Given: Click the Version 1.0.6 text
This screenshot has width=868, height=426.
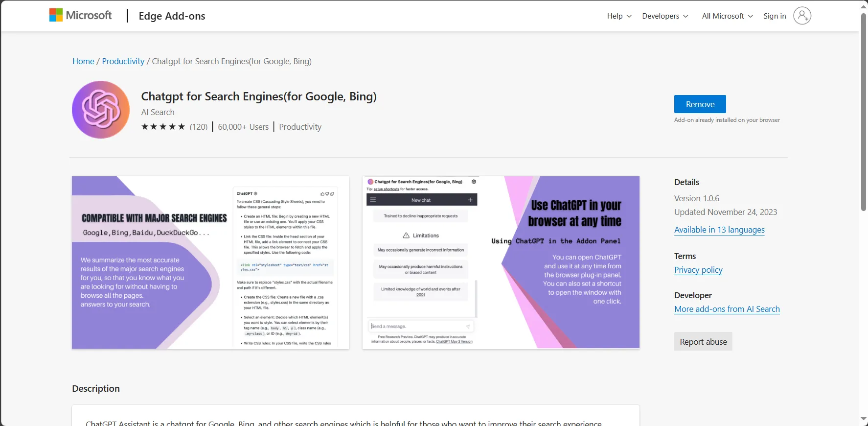Looking at the screenshot, I should (x=697, y=198).
